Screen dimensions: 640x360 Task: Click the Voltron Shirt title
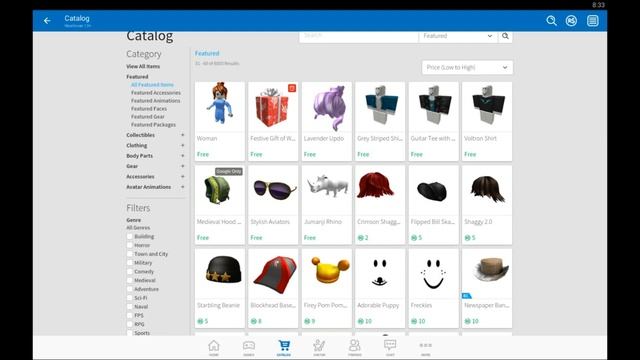480,139
